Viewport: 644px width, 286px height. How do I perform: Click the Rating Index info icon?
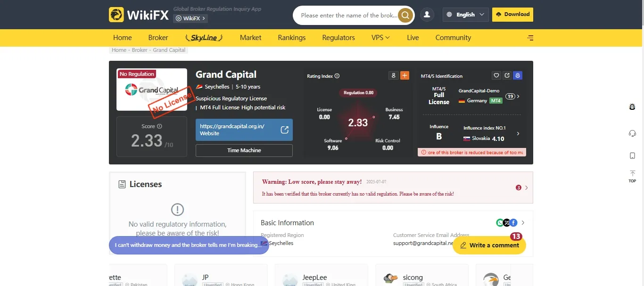[337, 76]
